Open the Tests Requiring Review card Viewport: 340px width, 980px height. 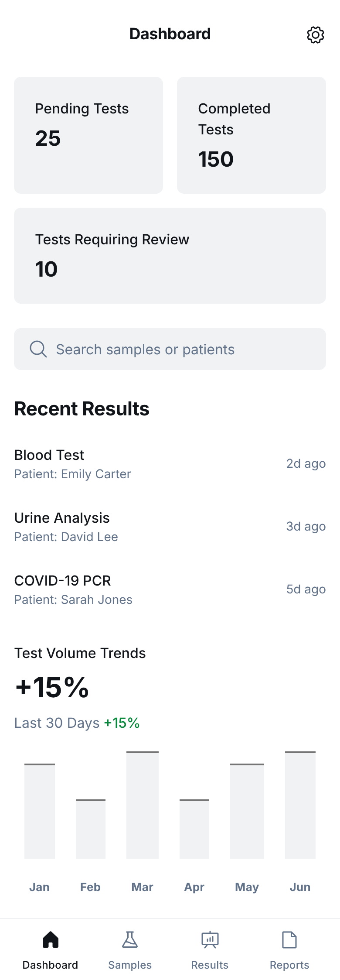(x=170, y=256)
